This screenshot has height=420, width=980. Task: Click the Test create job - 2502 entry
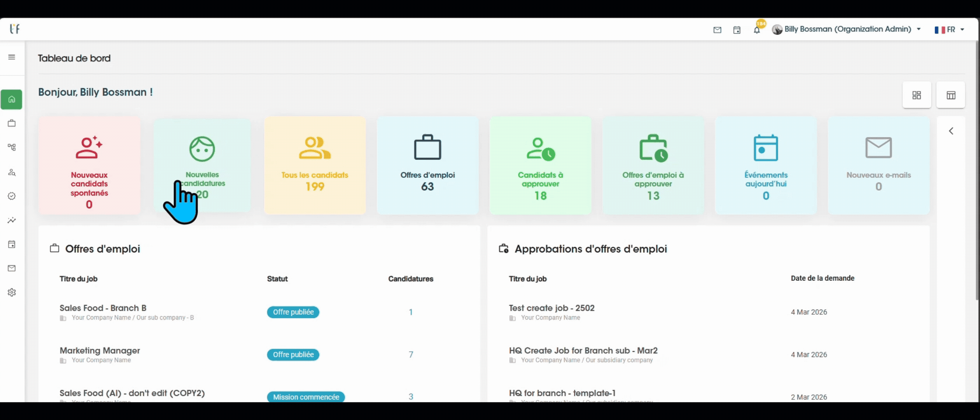551,308
